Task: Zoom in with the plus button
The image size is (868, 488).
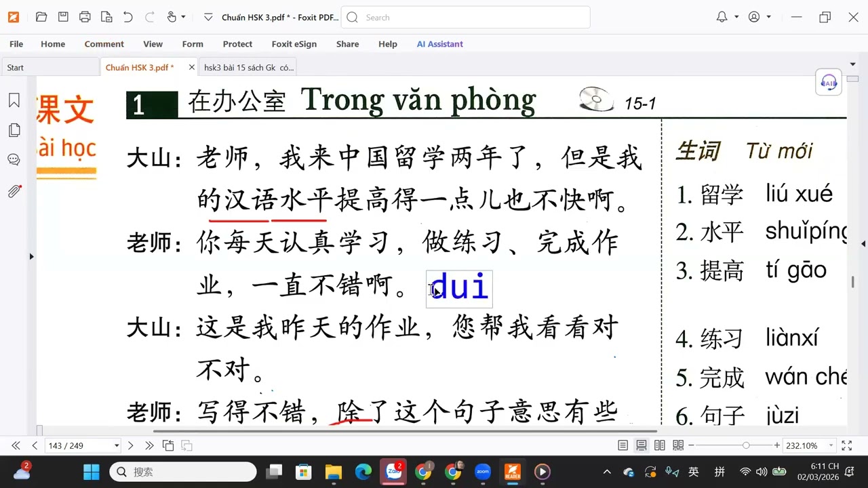Action: click(x=777, y=445)
